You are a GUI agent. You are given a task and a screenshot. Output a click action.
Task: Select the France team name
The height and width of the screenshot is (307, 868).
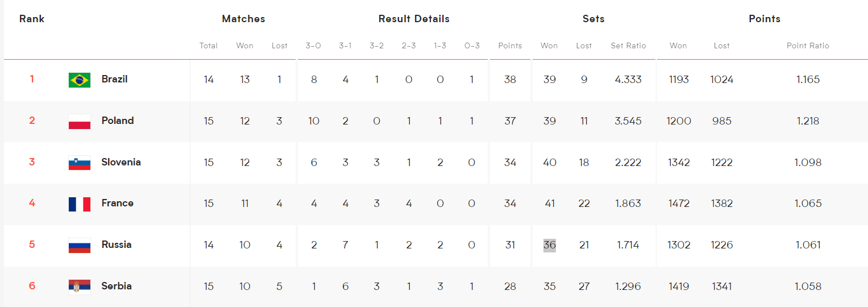coord(118,203)
